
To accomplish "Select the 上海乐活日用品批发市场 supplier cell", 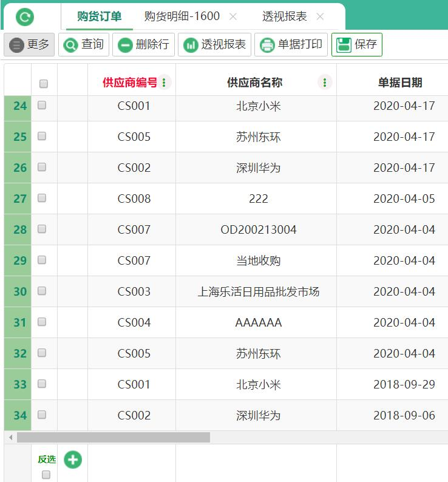I will coord(258,291).
